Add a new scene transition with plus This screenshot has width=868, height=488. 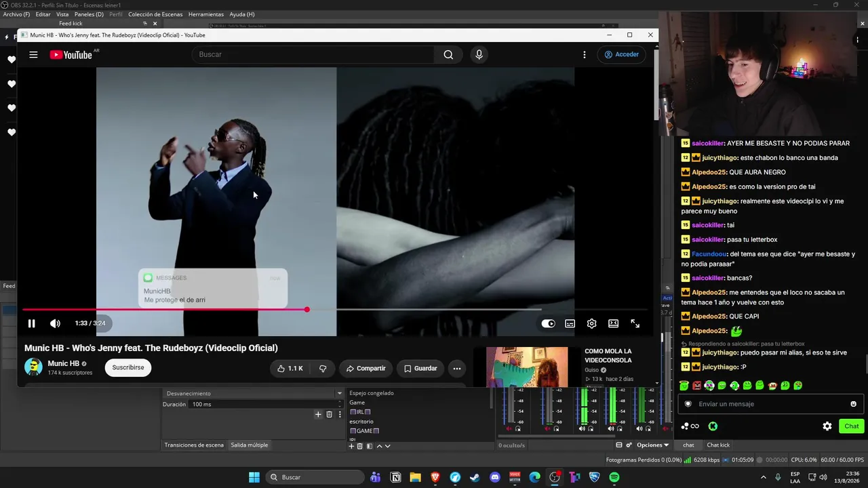[318, 414]
